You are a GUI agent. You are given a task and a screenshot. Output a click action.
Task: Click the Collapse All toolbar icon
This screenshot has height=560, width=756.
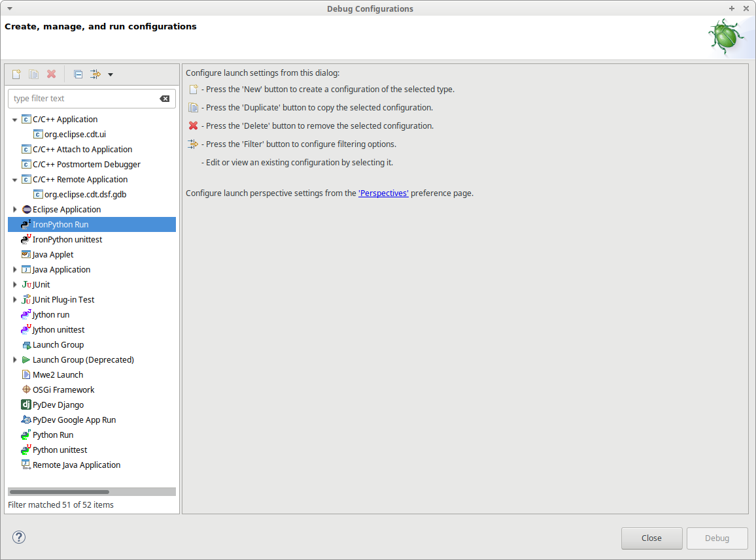[x=78, y=74]
